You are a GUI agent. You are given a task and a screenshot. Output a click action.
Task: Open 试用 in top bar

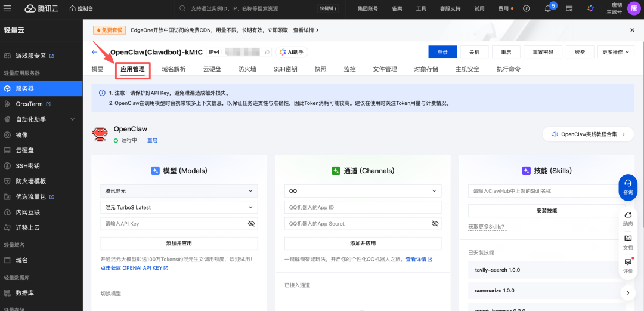coord(479,8)
